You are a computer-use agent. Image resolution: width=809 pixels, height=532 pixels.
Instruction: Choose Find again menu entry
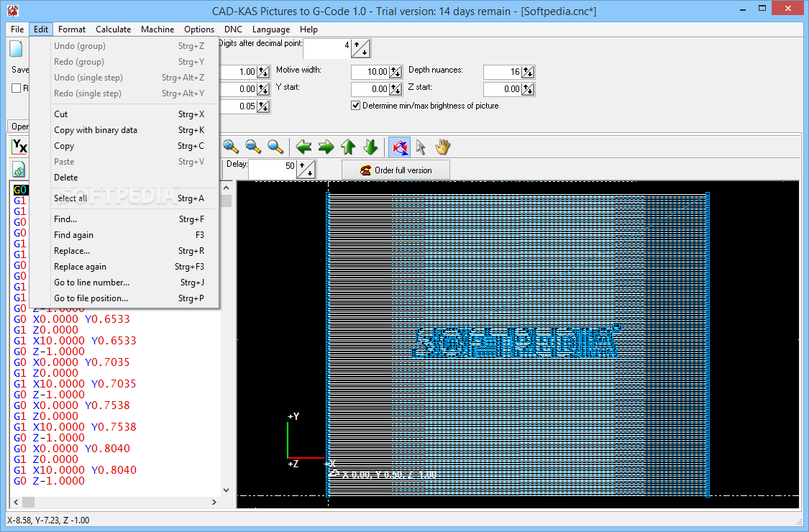click(124, 235)
